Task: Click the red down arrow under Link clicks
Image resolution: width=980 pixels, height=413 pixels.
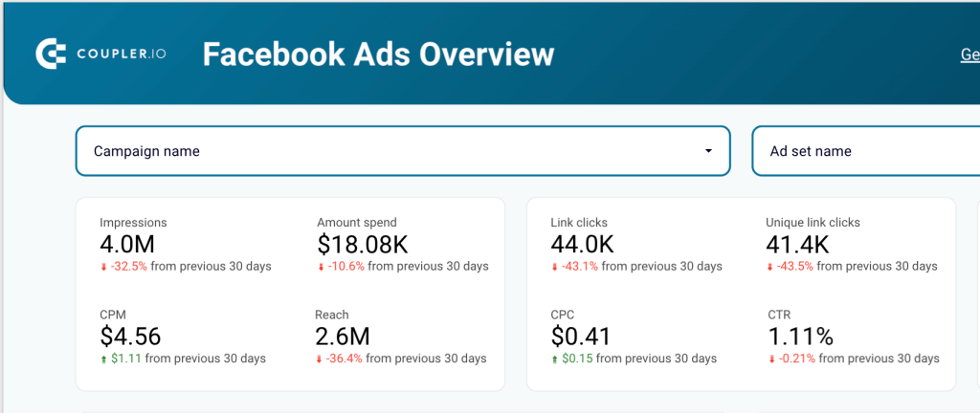Action: [554, 267]
